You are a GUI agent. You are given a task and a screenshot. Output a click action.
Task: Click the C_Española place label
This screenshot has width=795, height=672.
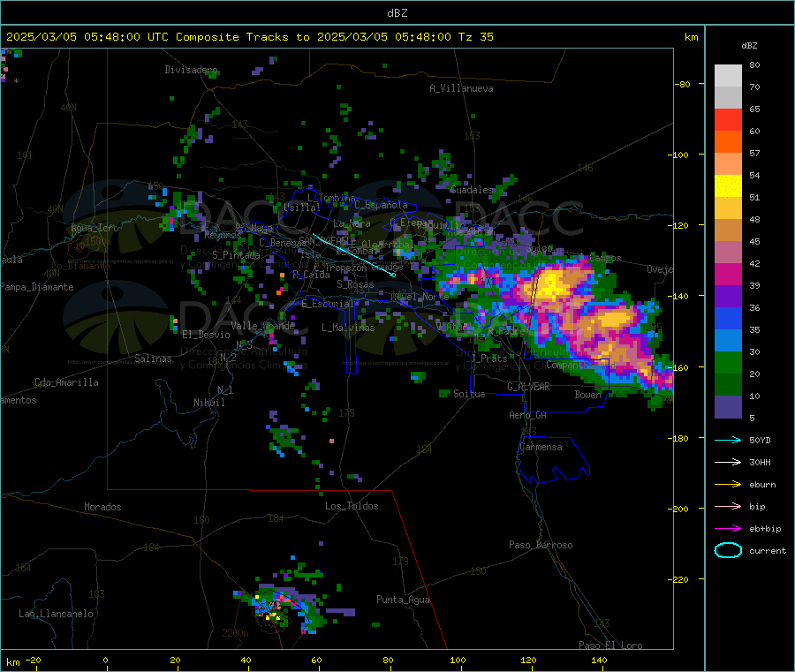(381, 205)
